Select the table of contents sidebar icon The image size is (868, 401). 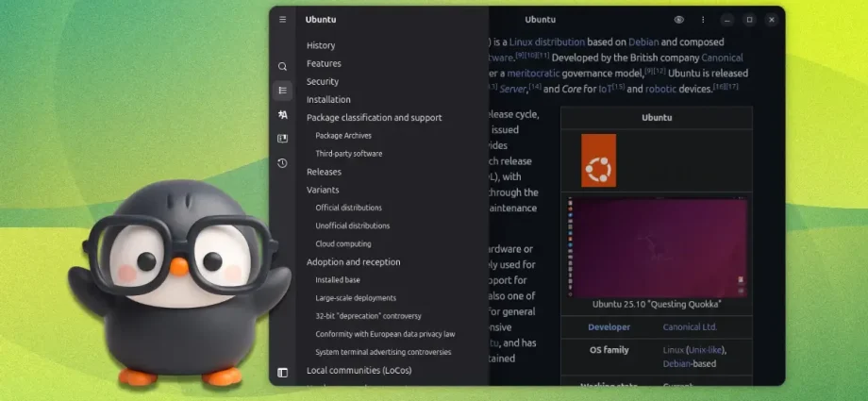(282, 91)
